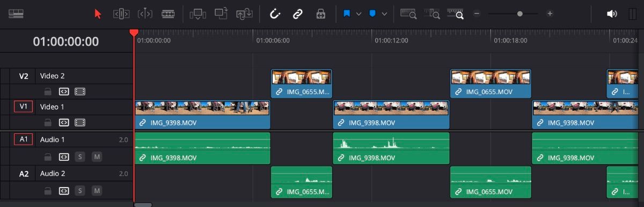Open the flag color dropdown arrow
Image resolution: width=644 pixels, height=207 pixels.
(x=358, y=14)
